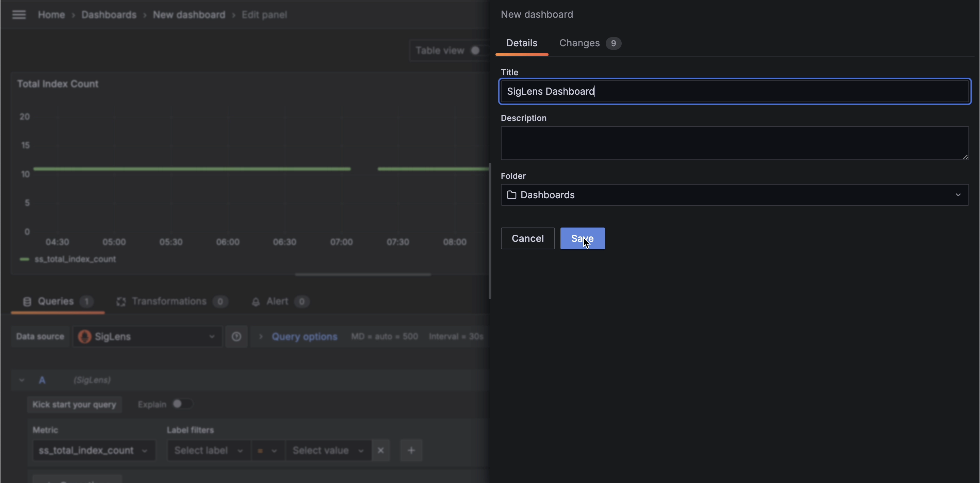Image resolution: width=980 pixels, height=483 pixels.
Task: Click the Changes count badge 9
Action: click(x=613, y=43)
